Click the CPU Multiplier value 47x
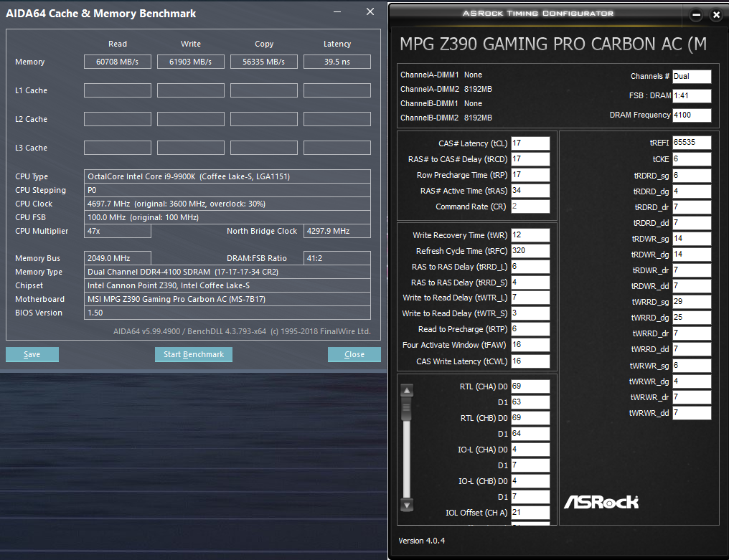 pos(118,231)
